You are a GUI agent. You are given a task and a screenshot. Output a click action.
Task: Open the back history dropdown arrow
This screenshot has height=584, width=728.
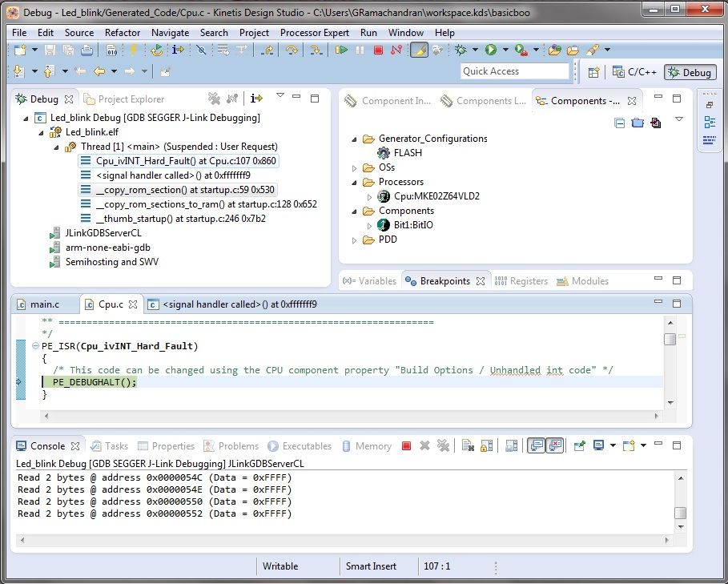[x=115, y=71]
